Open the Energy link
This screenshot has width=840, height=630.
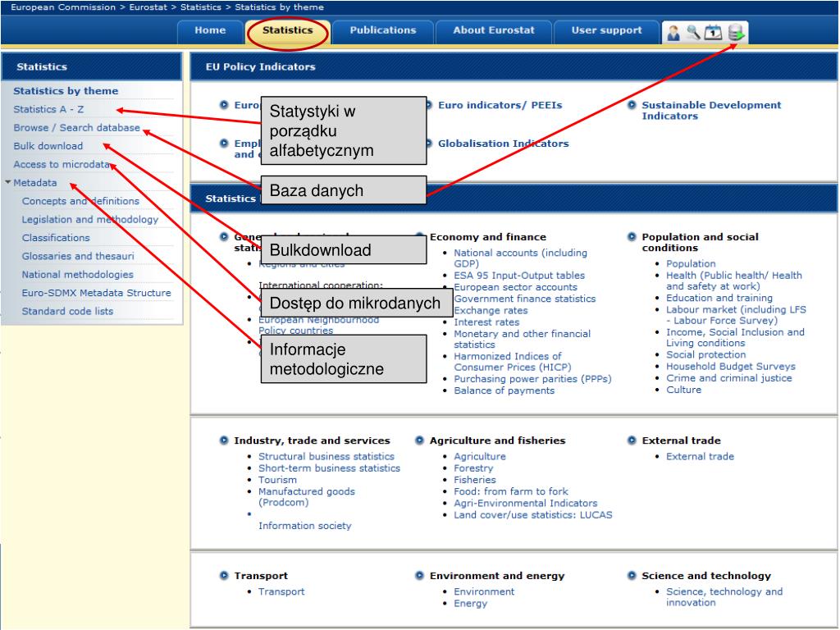click(470, 603)
